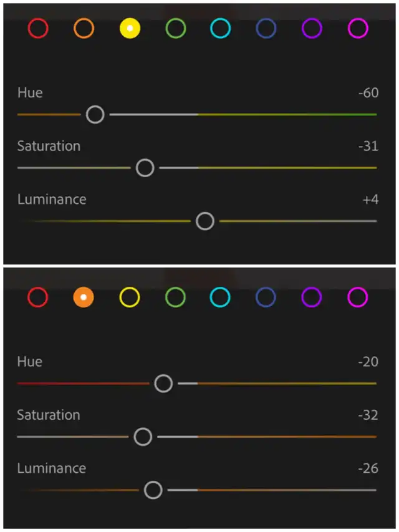This screenshot has width=399, height=532.
Task: Click the yellow Hue slider handle at -60
Action: (95, 114)
